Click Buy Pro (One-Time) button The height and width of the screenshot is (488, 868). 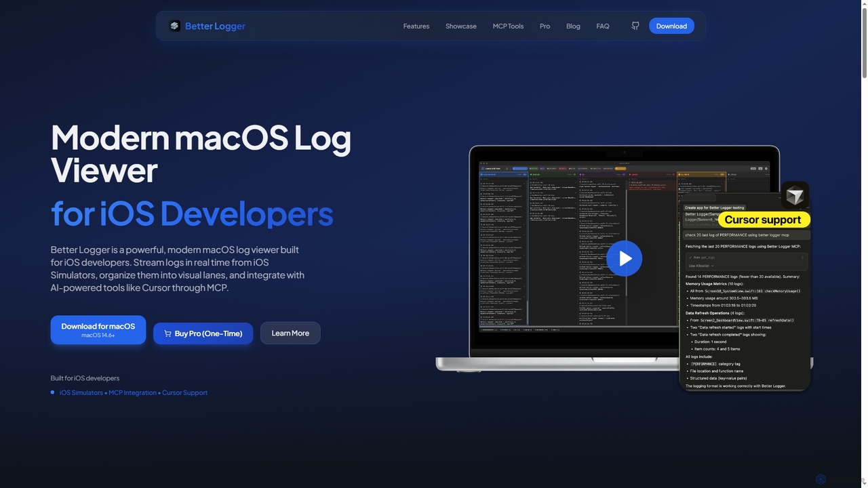(203, 333)
